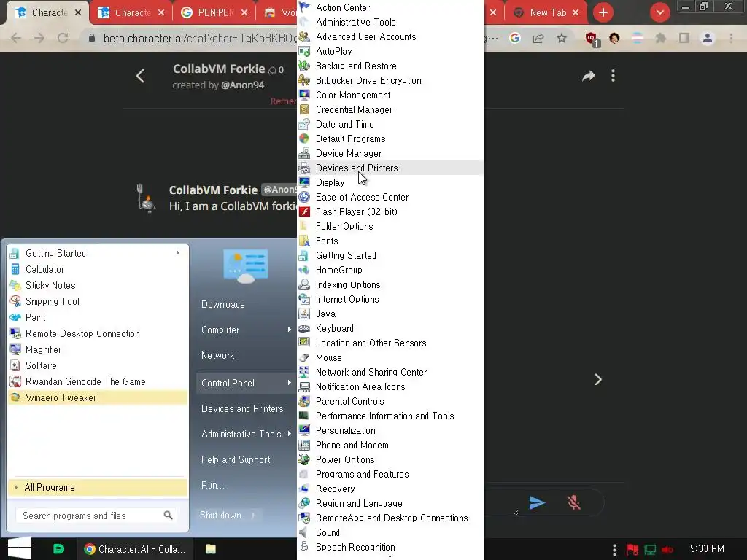Open File Explorer from taskbar
The height and width of the screenshot is (560, 747).
click(211, 549)
